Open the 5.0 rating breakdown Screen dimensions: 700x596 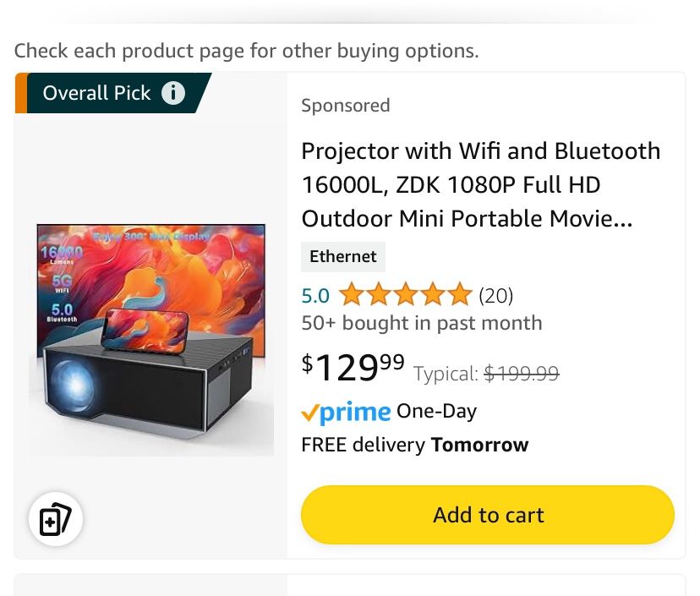click(x=315, y=295)
